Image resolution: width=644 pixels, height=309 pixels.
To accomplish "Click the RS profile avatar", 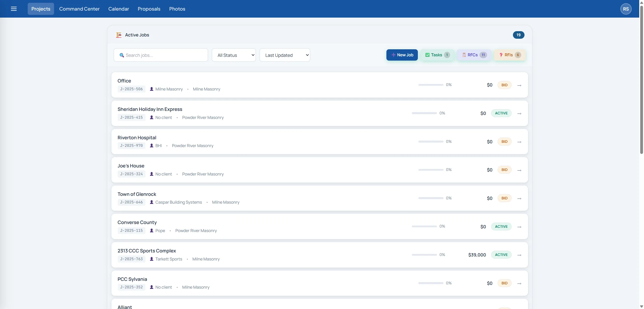I will pos(626,9).
